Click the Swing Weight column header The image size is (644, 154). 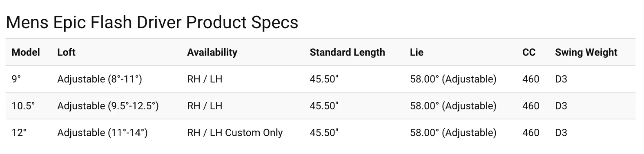pos(586,52)
